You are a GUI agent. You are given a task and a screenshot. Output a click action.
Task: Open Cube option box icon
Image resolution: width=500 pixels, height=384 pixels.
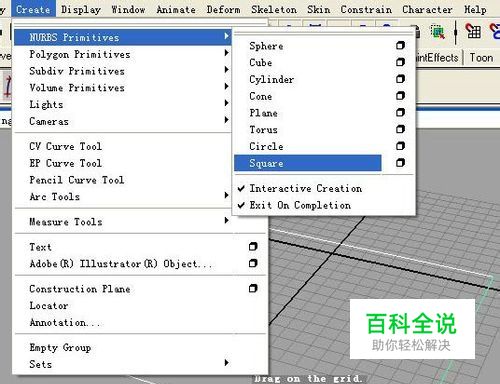(x=400, y=62)
